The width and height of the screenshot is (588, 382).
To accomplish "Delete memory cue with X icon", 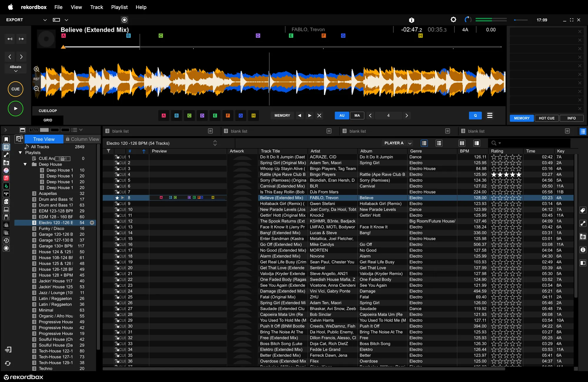I will tap(319, 116).
